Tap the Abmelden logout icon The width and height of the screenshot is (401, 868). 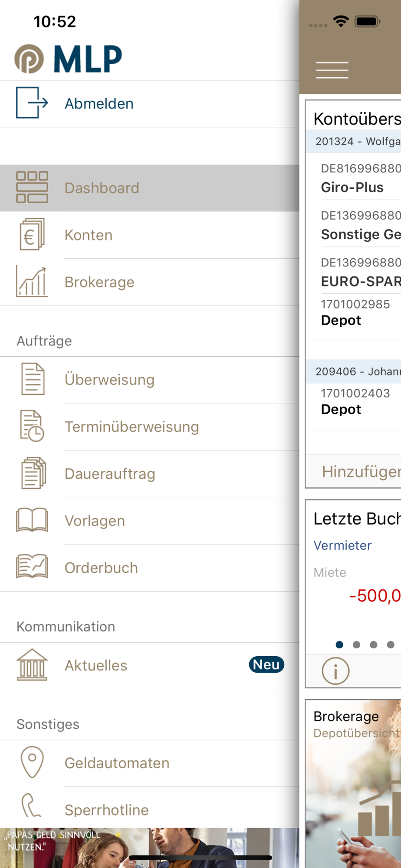(x=32, y=103)
